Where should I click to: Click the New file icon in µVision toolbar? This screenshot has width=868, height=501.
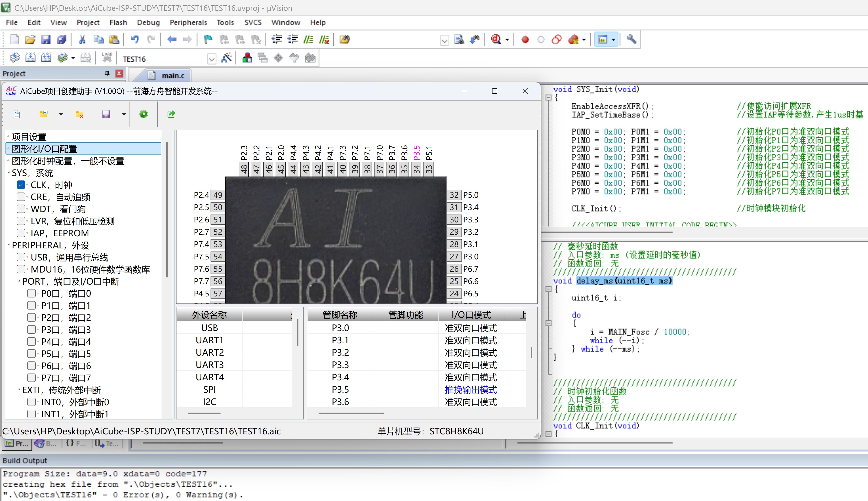[14, 40]
